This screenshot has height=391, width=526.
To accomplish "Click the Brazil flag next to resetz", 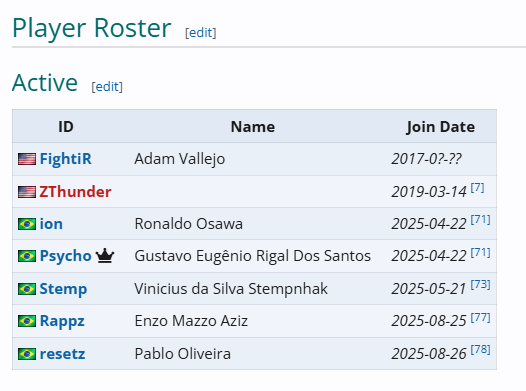I will 27,354.
